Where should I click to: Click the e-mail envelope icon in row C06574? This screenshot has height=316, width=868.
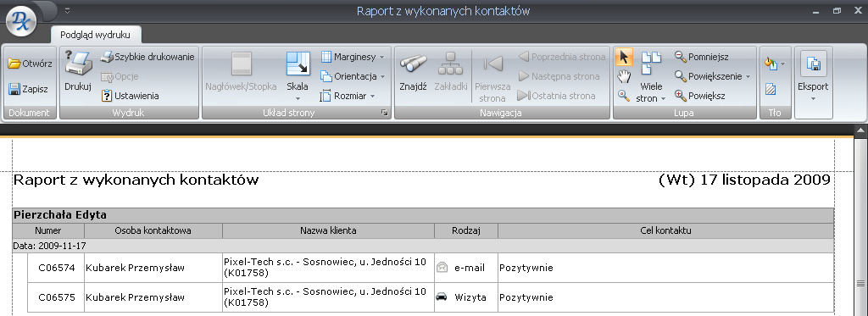(441, 268)
